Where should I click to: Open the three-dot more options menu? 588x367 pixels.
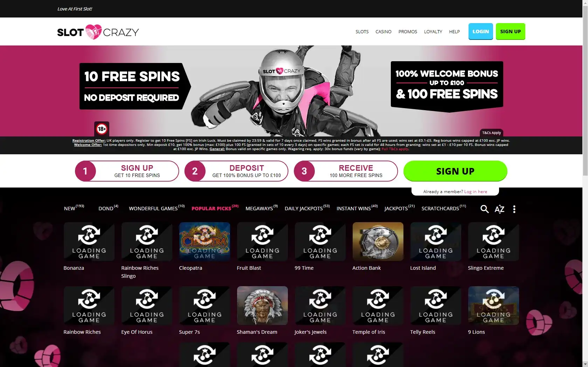[514, 209]
